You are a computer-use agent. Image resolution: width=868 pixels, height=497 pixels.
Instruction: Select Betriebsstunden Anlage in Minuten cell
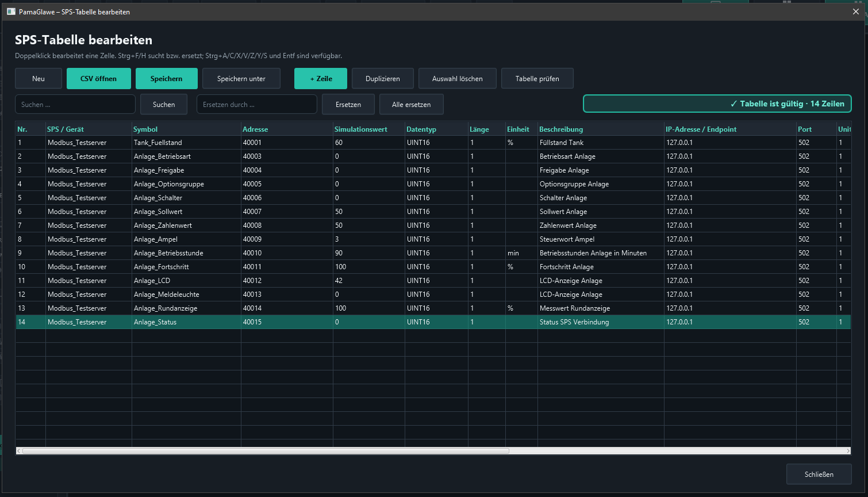pos(601,253)
